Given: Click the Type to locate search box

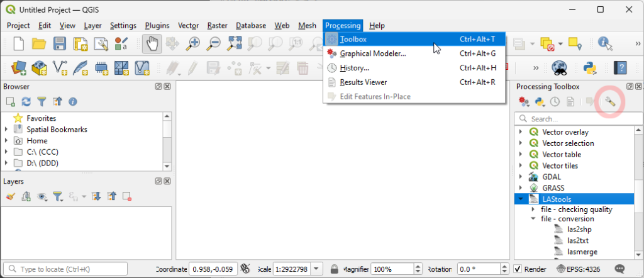Looking at the screenshot, I should (x=65, y=269).
